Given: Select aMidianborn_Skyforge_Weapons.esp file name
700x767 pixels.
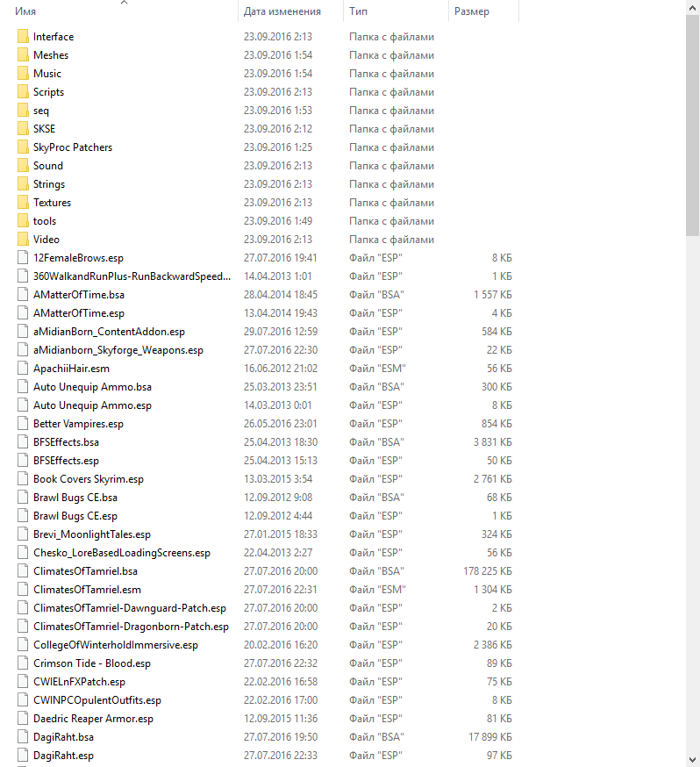Looking at the screenshot, I should [x=118, y=350].
